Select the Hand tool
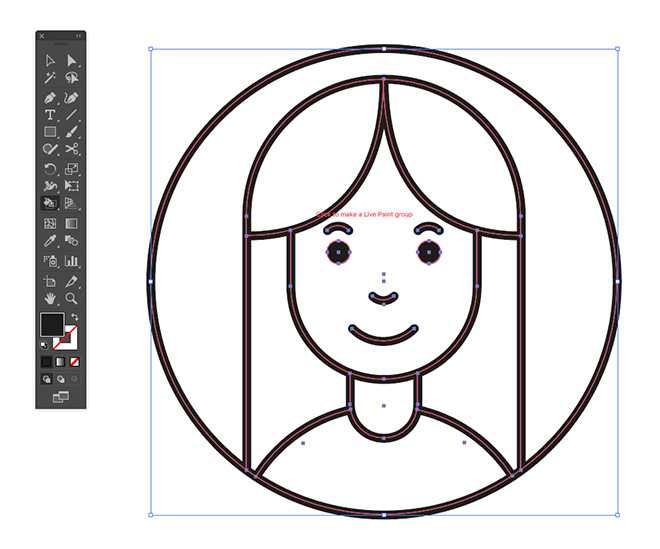660x549 pixels. [50, 298]
